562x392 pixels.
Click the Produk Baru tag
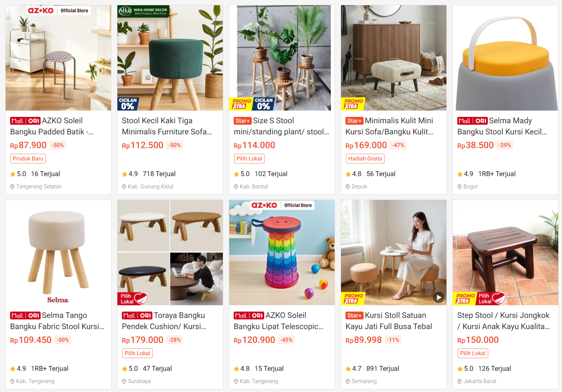coord(28,159)
